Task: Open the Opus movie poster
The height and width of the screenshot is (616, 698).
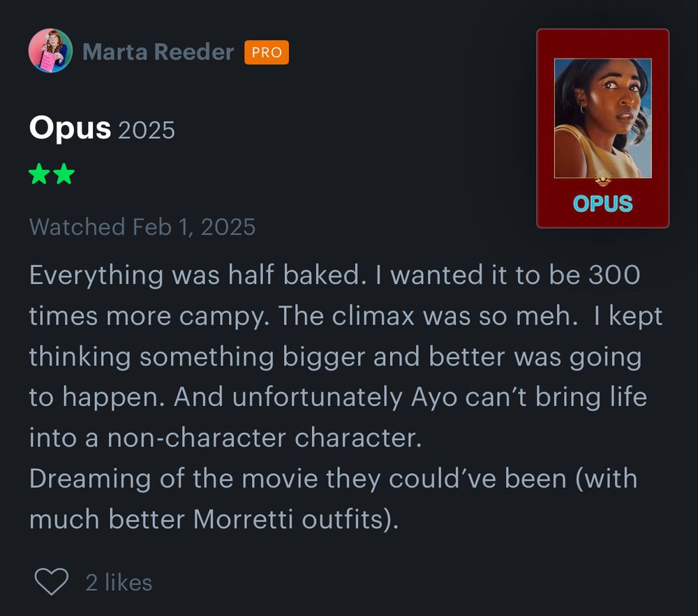Action: point(602,128)
